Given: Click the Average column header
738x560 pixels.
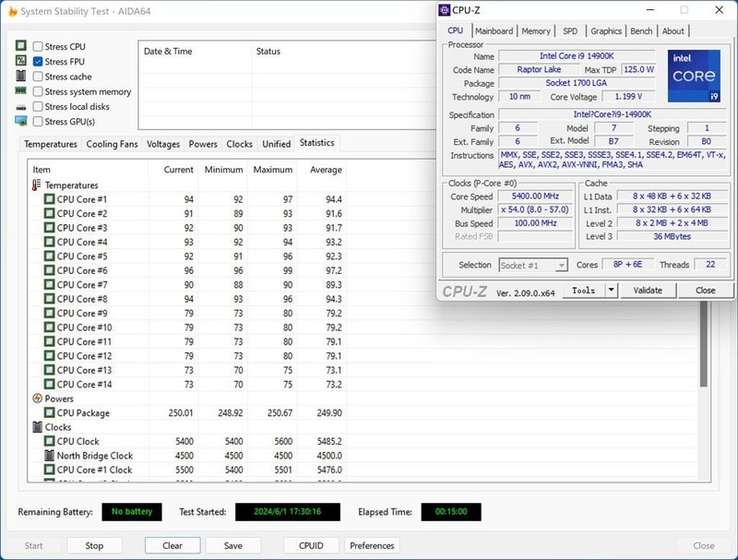Looking at the screenshot, I should (x=326, y=170).
